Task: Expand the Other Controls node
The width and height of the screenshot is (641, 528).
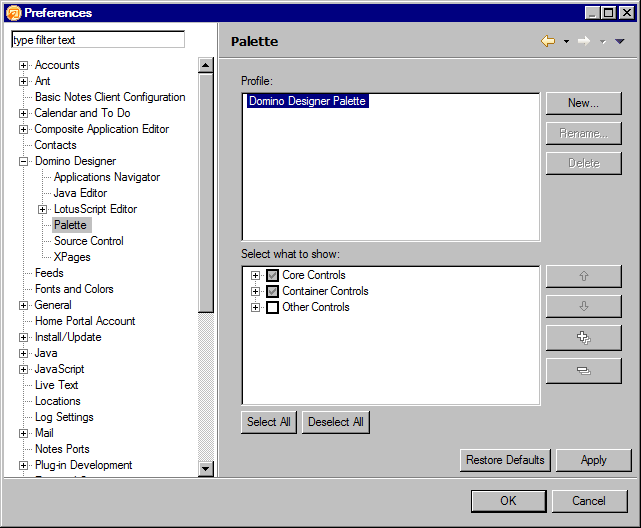Action: tap(255, 307)
